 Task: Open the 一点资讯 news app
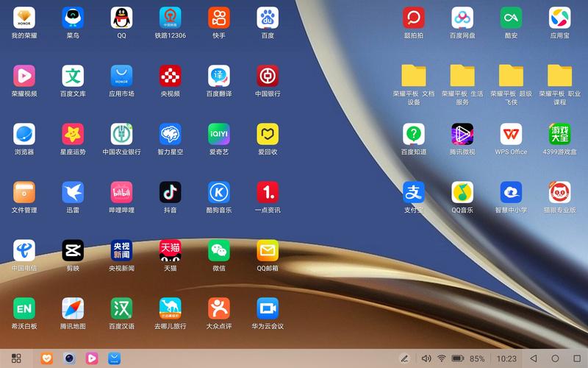[268, 192]
